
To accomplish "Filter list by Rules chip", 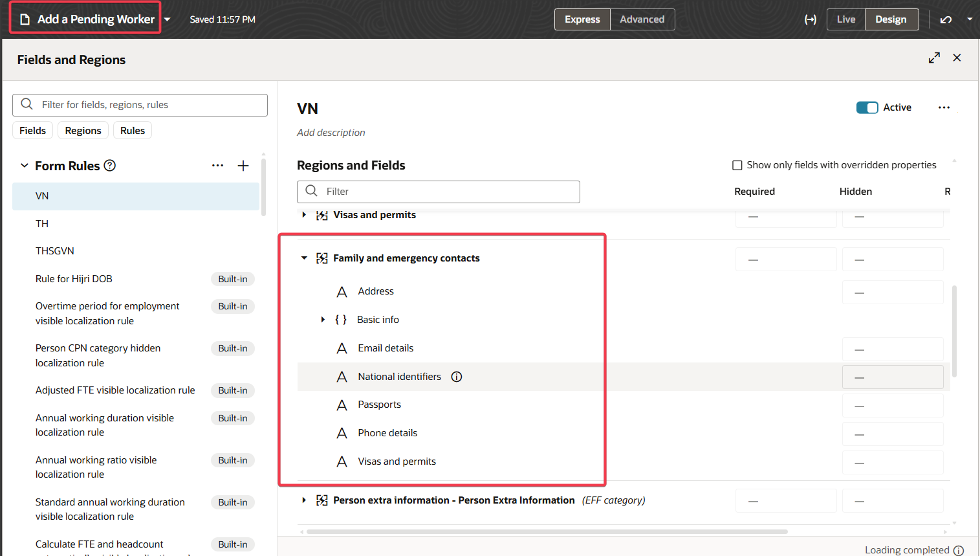I will (133, 130).
